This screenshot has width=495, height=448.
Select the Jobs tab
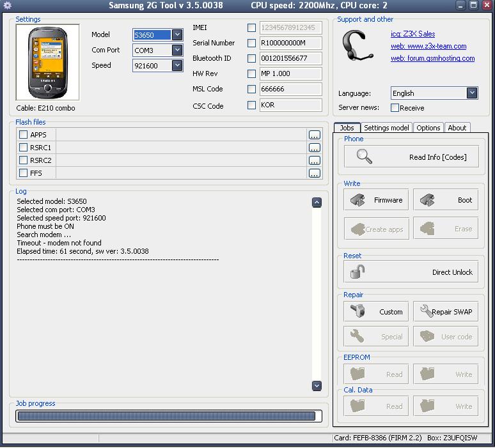347,128
